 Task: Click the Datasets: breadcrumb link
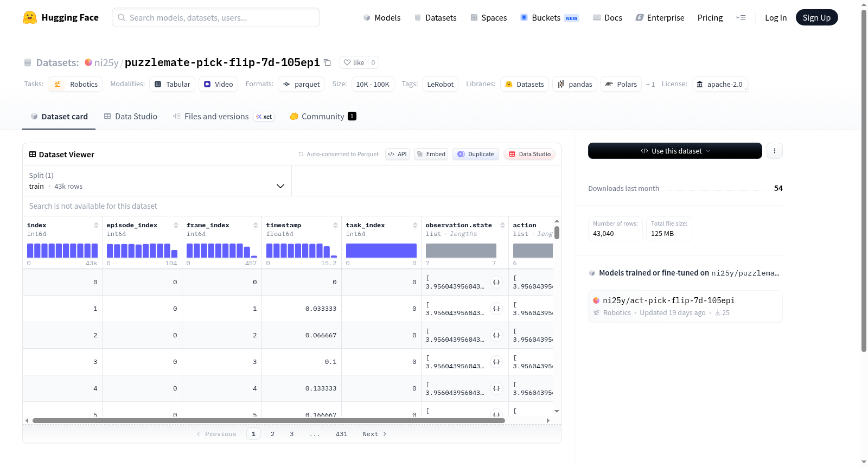57,62
